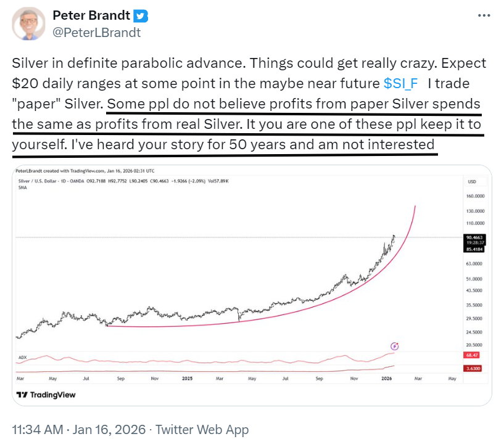Click the tweet timestamp 11:34 AM
This screenshot has height=447, width=504.
(39, 430)
